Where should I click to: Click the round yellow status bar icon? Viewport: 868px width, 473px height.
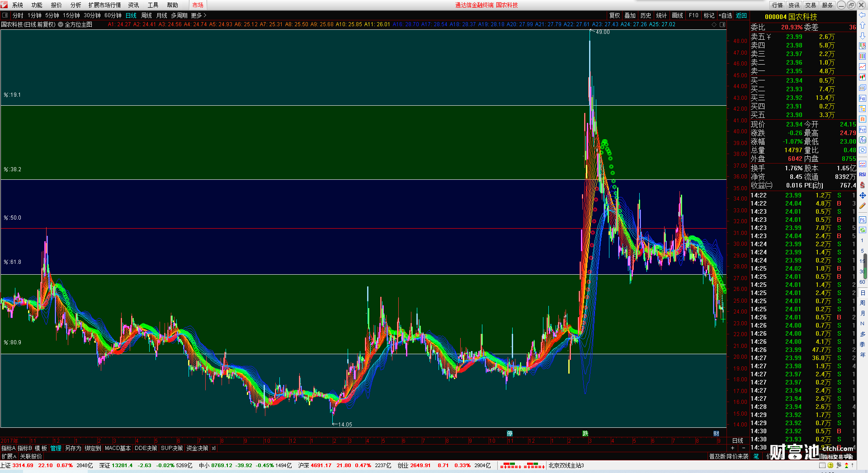pos(830,465)
